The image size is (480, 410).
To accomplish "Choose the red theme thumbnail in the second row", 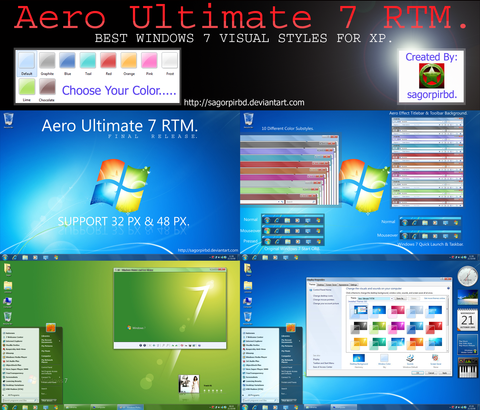I will [x=435, y=327].
